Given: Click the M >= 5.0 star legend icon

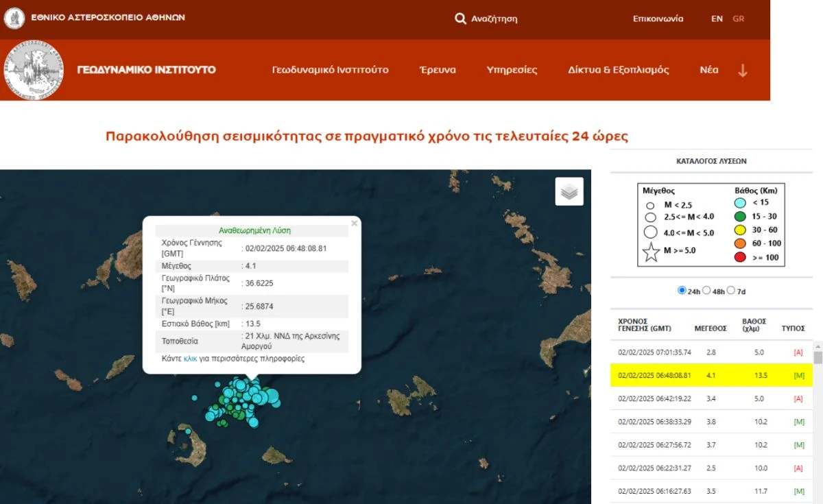Looking at the screenshot, I should (650, 251).
